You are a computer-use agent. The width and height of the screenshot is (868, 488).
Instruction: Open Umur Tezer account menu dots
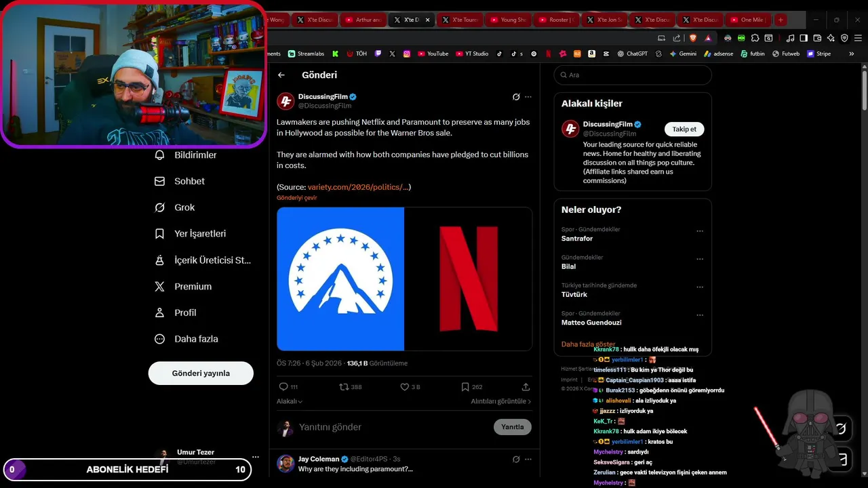coord(256,457)
